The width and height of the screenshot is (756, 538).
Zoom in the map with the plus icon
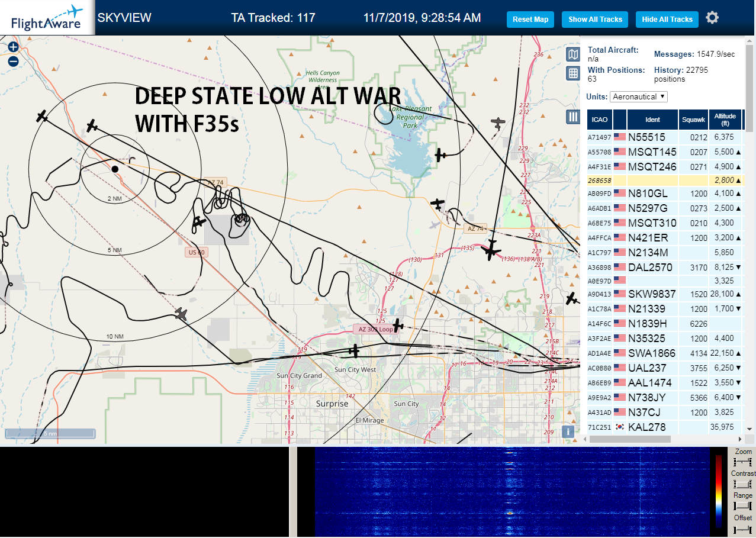pos(14,47)
